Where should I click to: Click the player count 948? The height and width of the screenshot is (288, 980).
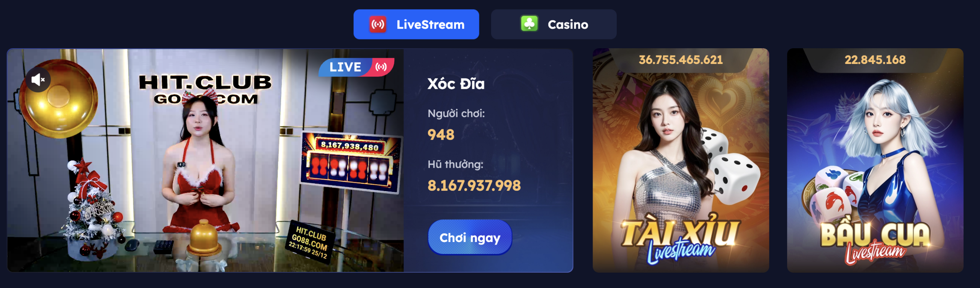[441, 135]
